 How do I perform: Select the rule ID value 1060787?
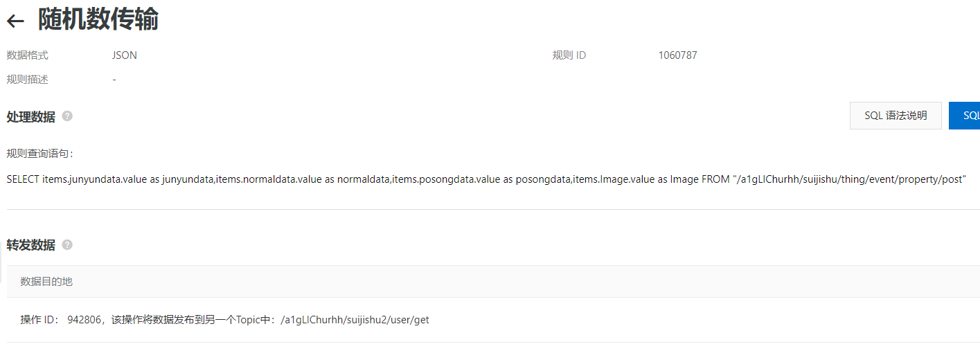pyautogui.click(x=677, y=55)
